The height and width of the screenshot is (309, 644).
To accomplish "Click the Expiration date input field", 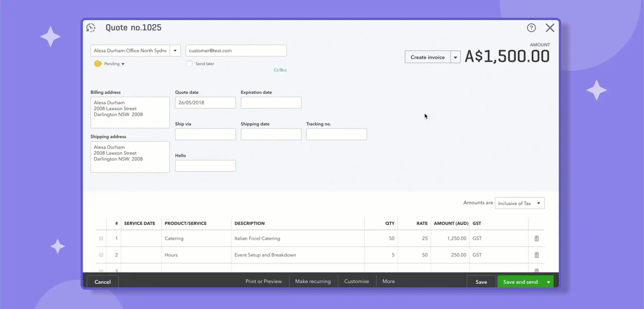I will 271,103.
